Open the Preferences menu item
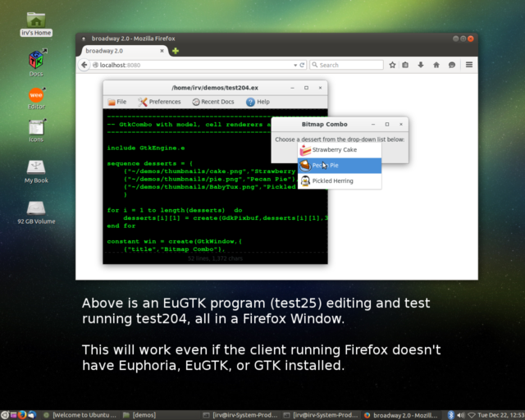This screenshot has width=525, height=420. [x=160, y=102]
